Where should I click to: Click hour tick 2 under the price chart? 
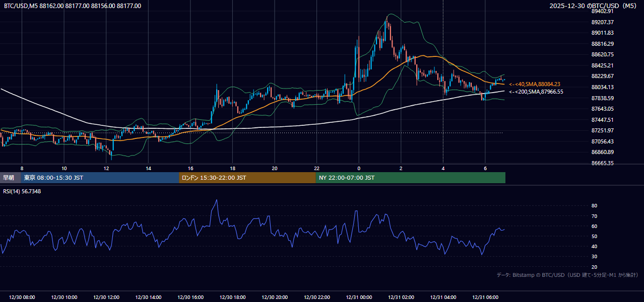[401, 168]
